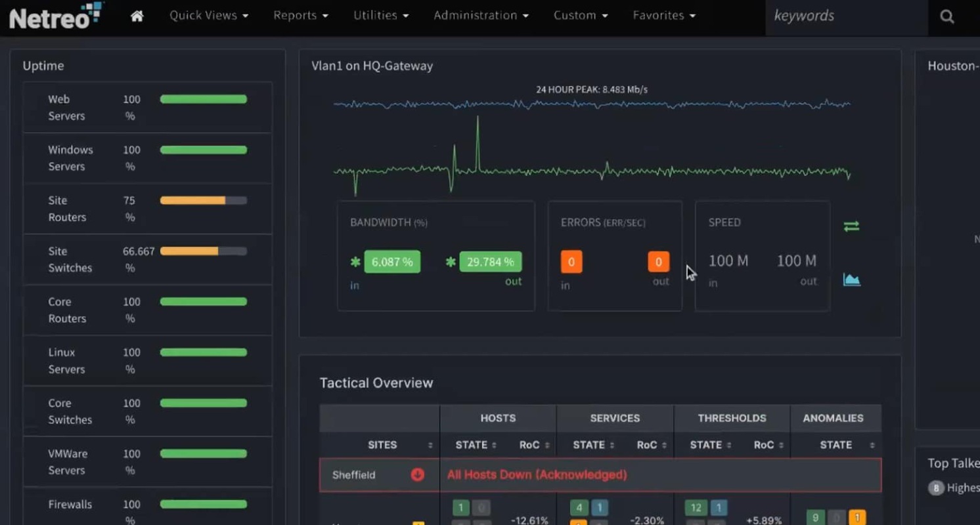Open the Utilities menu
The height and width of the screenshot is (525, 980).
click(381, 15)
